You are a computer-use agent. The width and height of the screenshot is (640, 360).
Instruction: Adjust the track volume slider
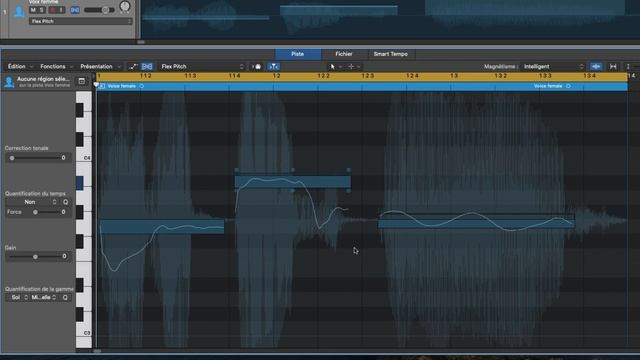pyautogui.click(x=100, y=10)
